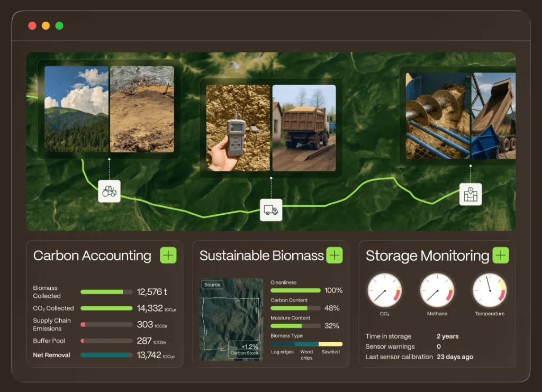Screen dimensions: 542x392
Task: Click the Temperature gauge dial
Action: click(x=490, y=290)
